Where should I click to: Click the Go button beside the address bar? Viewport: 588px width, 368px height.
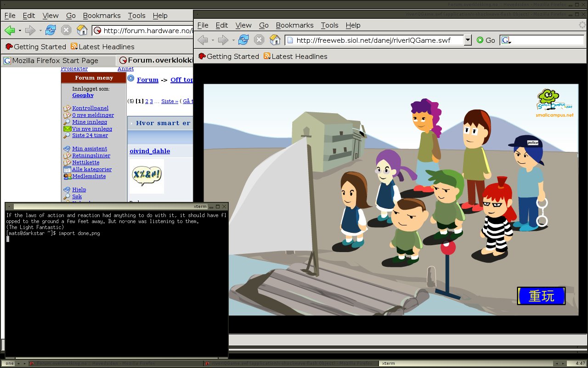486,40
